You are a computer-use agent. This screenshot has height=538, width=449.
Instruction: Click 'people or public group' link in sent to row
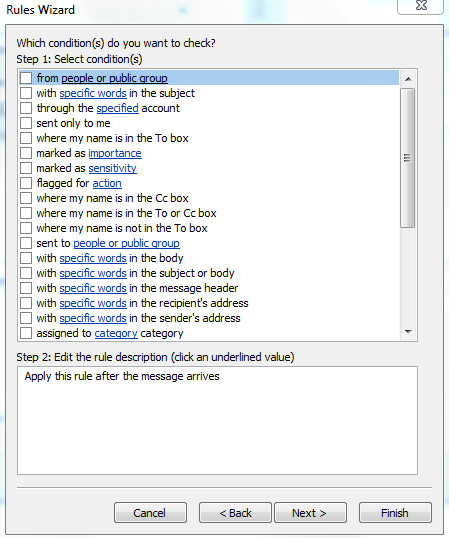tap(127, 243)
